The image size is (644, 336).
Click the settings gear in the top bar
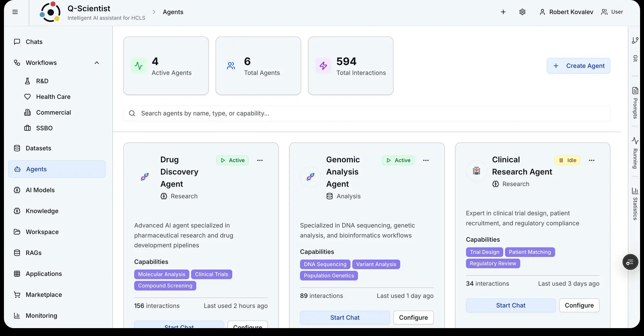(x=522, y=12)
